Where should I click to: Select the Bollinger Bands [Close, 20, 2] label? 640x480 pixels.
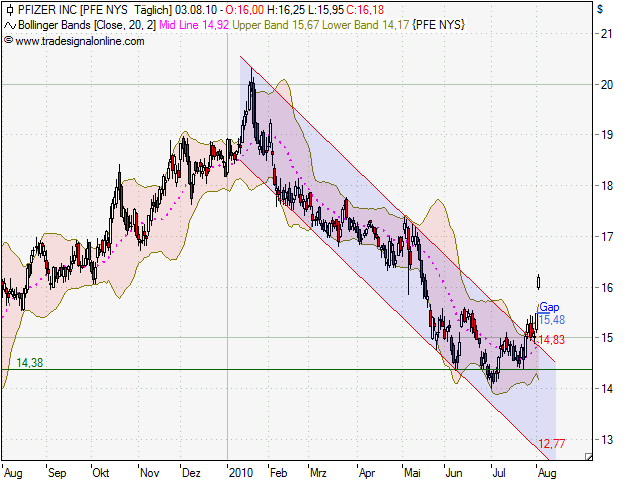[87, 25]
